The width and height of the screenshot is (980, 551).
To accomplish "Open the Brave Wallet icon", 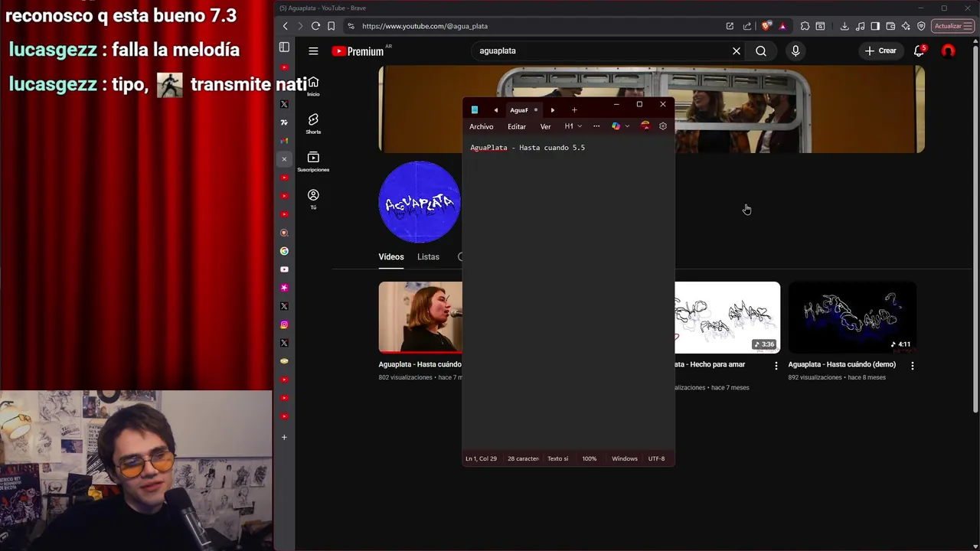I will pos(890,26).
